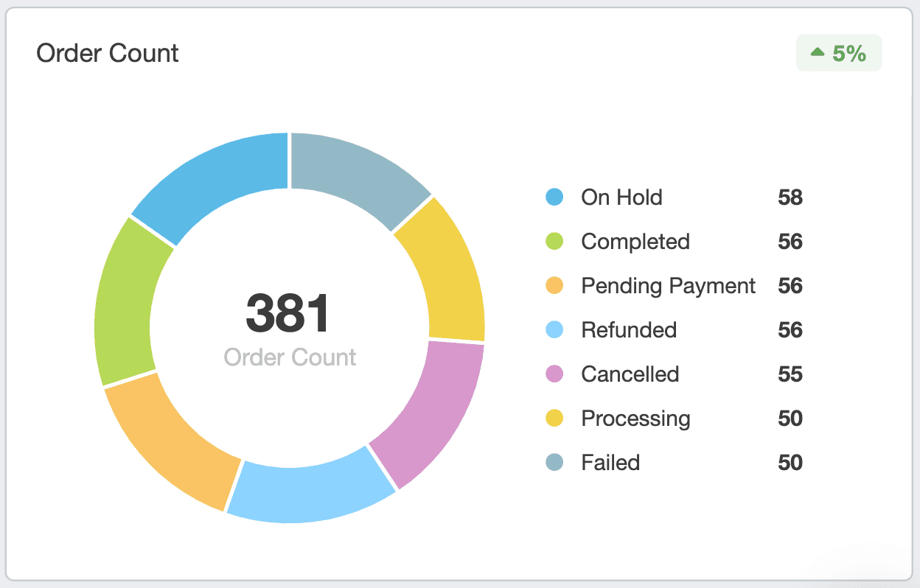
Task: Click the 381 total in donut center
Action: 288,313
